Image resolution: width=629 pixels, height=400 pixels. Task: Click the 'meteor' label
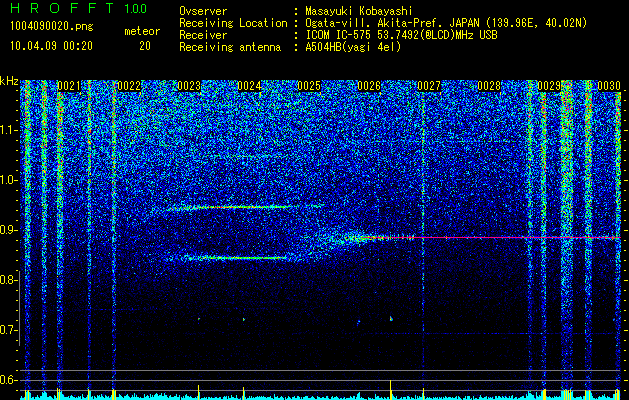142,31
